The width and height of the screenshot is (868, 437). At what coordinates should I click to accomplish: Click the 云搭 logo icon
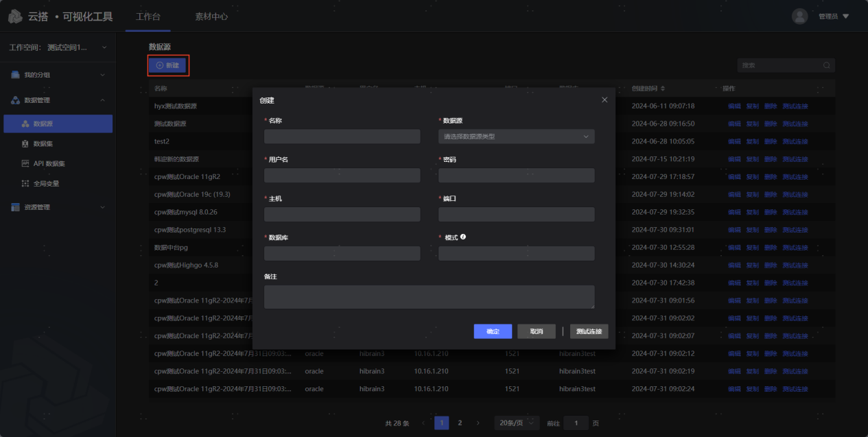click(x=15, y=16)
